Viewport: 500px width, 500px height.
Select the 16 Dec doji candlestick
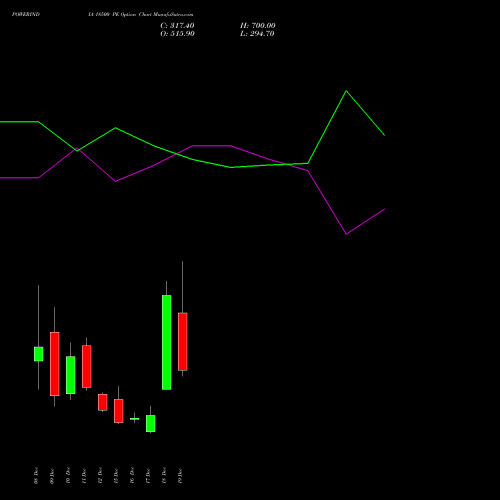pyautogui.click(x=135, y=419)
